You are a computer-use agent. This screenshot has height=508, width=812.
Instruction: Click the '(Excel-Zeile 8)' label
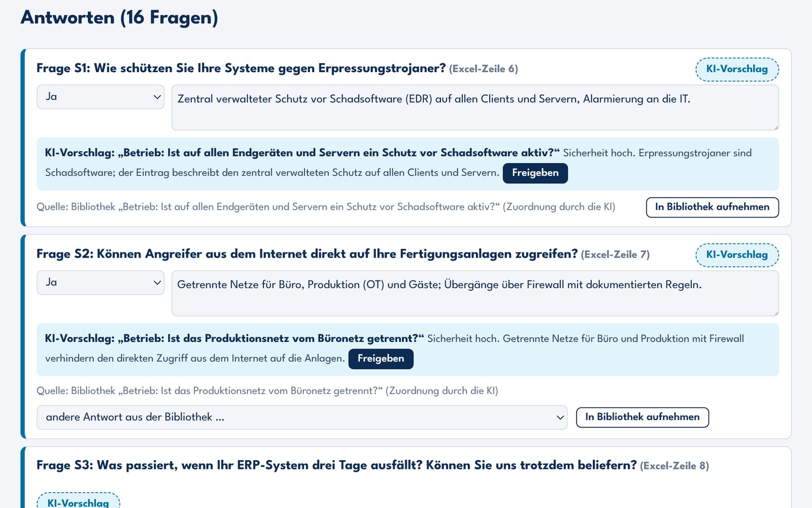[674, 466]
